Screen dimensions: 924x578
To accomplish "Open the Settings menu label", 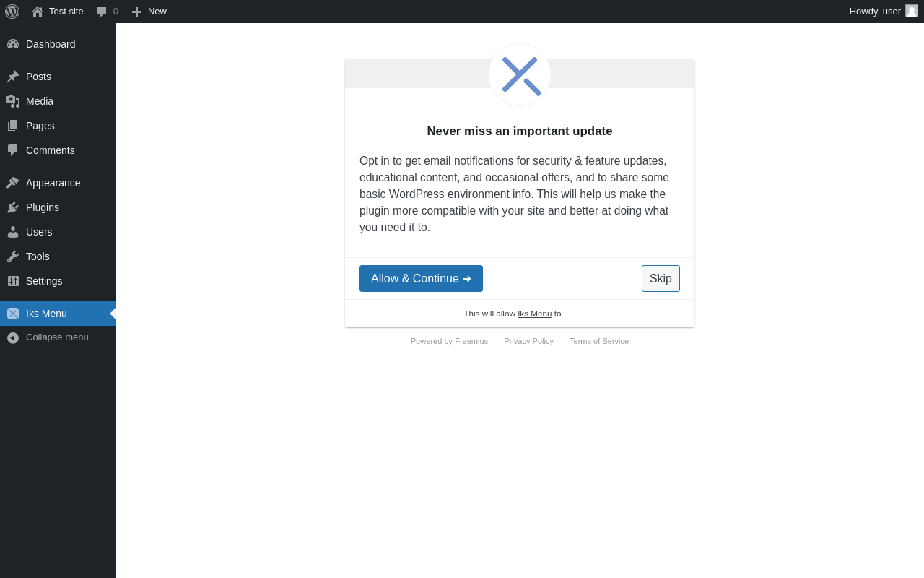I will coord(44,281).
